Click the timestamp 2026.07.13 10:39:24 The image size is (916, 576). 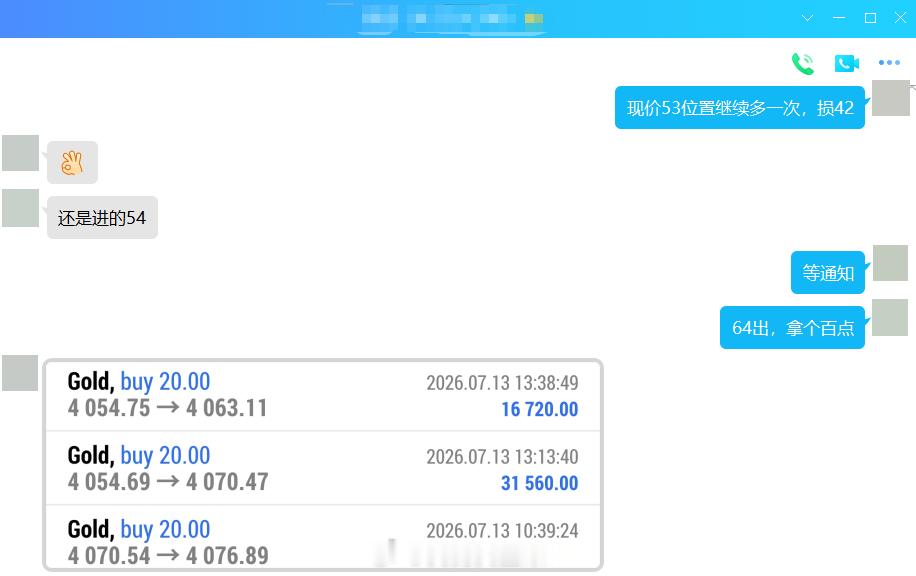pyautogui.click(x=502, y=530)
